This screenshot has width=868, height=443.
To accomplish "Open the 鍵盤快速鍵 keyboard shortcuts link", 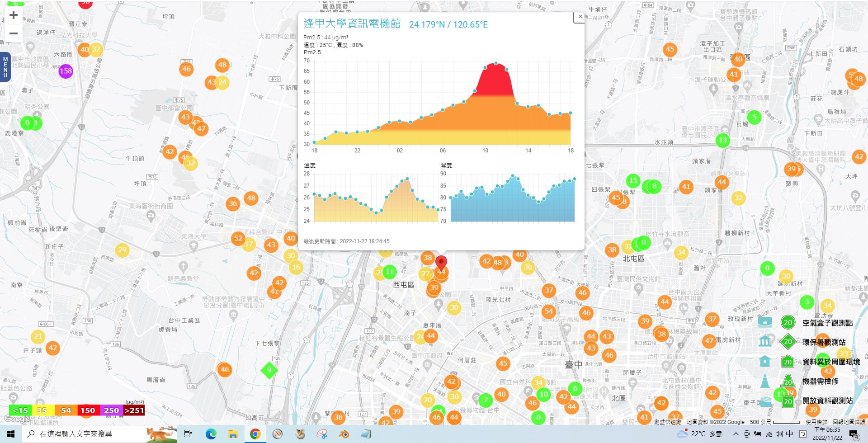I will 667,422.
